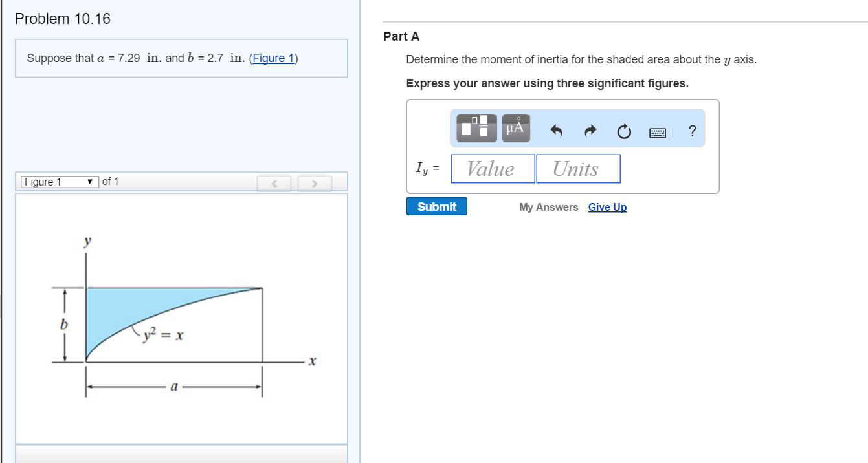Select the Problem 10.16 title
Image resolution: width=868 pixels, height=463 pixels.
pyautogui.click(x=61, y=19)
